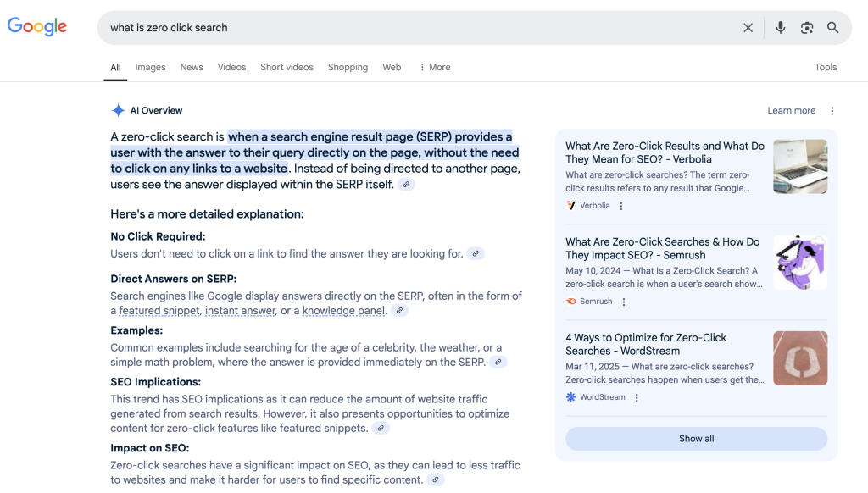868x493 pixels.
Task: Open source link icon for Impact on SEO
Action: tap(436, 479)
